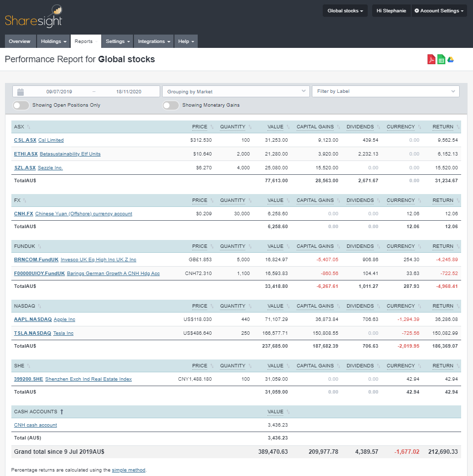
Task: Open Barings German Growth A CNH link
Action: click(113, 273)
